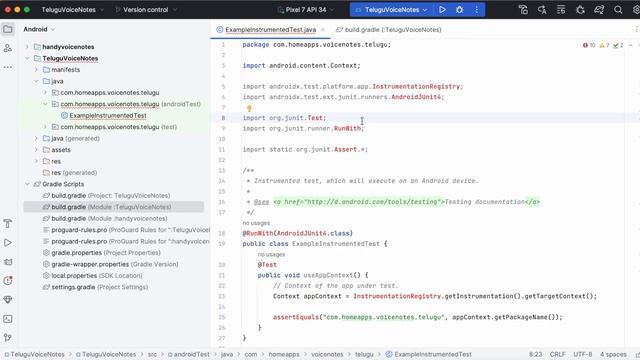Open Search Everywhere magnifier icon

618,9
